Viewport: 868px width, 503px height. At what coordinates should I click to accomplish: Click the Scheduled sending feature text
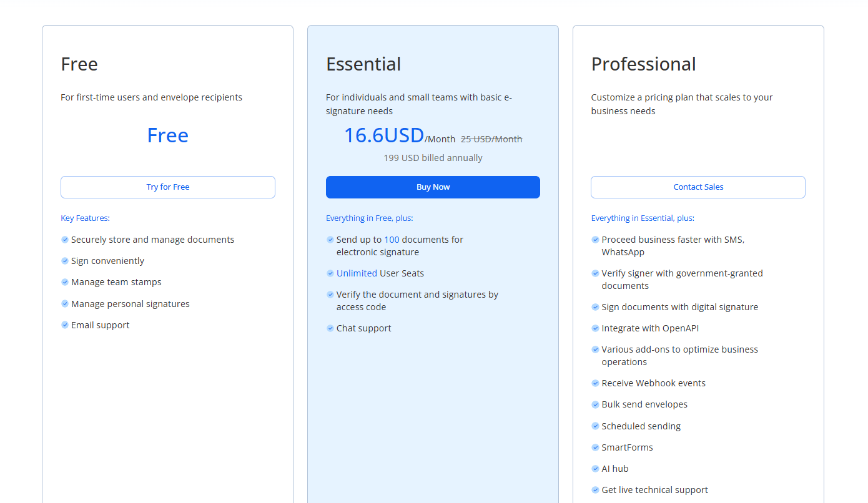[641, 426]
